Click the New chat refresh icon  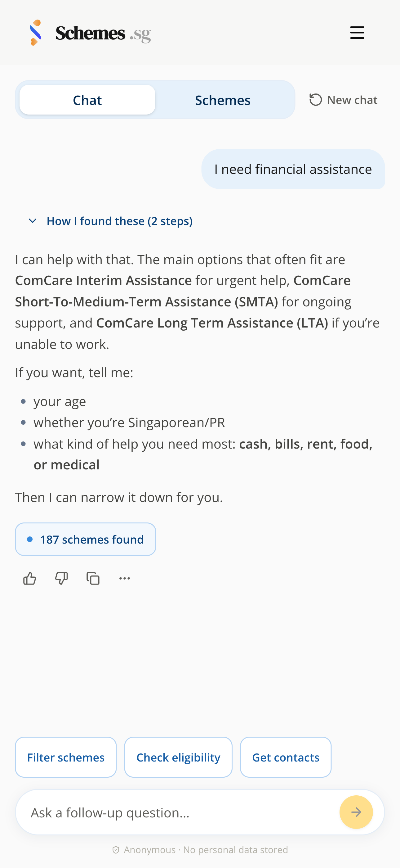(x=315, y=100)
